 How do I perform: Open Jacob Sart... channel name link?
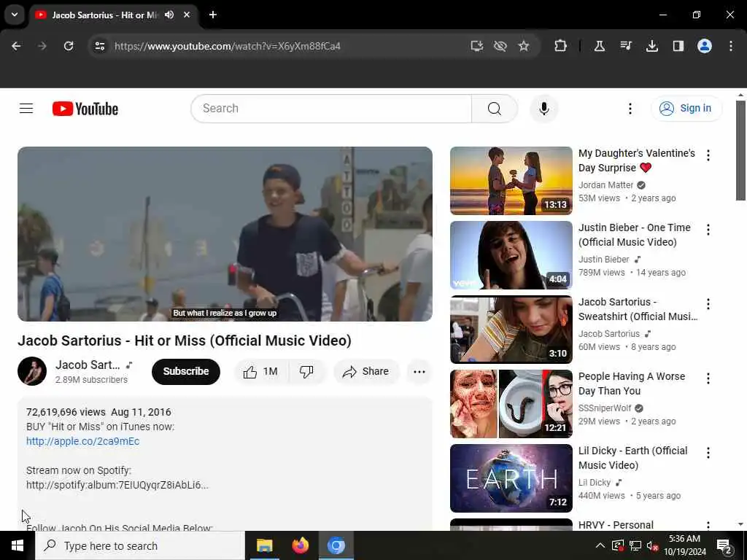[x=88, y=365]
